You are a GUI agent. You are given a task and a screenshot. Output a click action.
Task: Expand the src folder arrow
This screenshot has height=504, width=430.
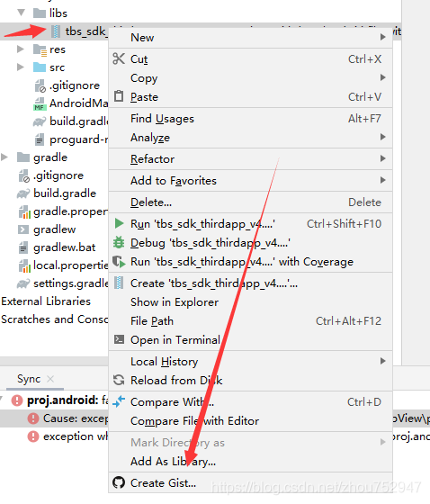[x=21, y=67]
